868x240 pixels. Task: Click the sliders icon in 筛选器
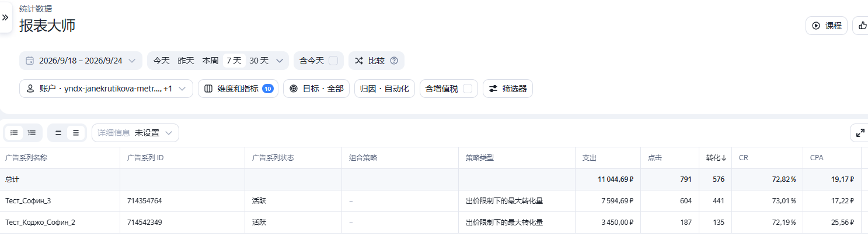pos(493,89)
